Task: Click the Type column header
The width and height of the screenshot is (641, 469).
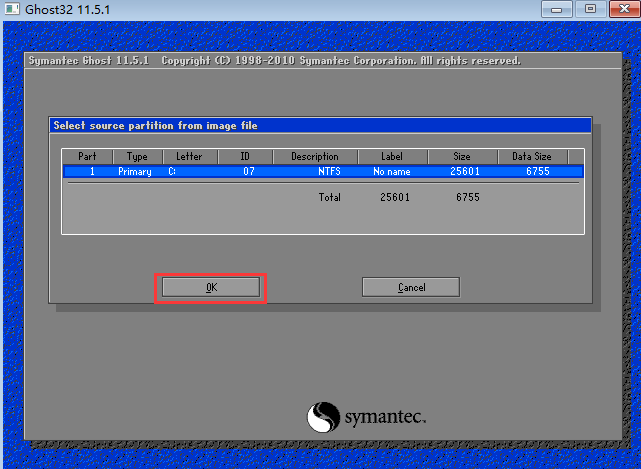Action: pos(137,157)
